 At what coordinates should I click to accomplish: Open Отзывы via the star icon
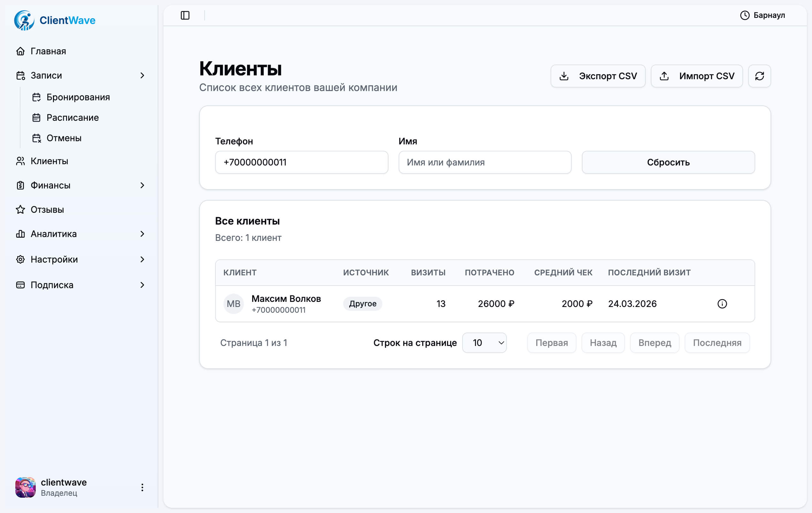(x=20, y=209)
